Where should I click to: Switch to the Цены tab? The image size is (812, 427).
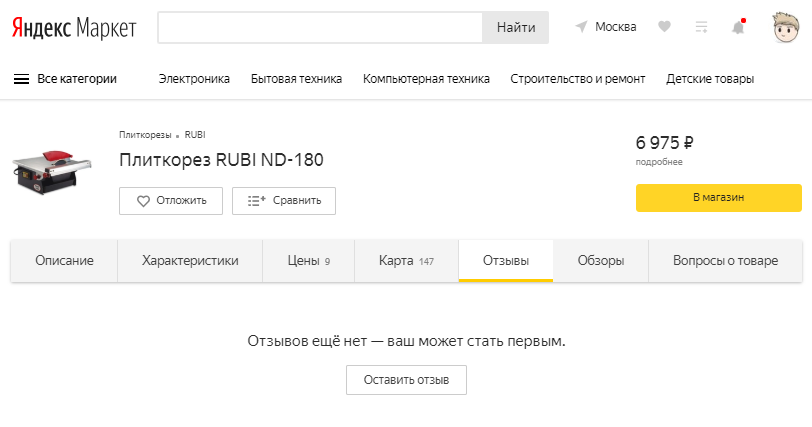click(x=309, y=261)
